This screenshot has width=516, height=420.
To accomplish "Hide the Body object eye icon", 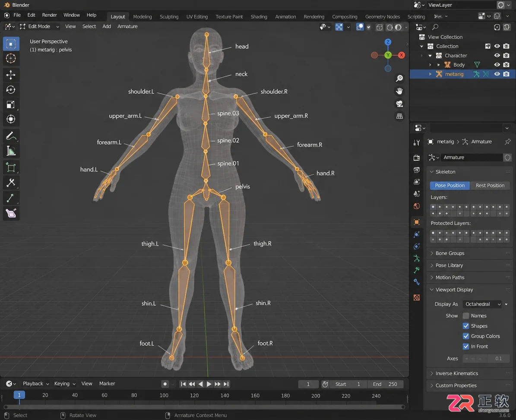I will pos(497,65).
